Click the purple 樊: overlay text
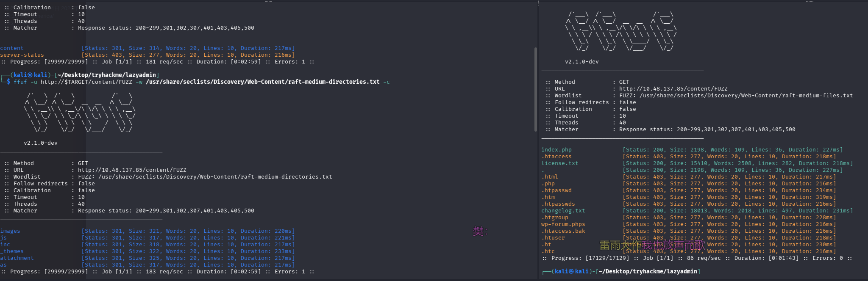This screenshot has width=868, height=281. pos(480,231)
